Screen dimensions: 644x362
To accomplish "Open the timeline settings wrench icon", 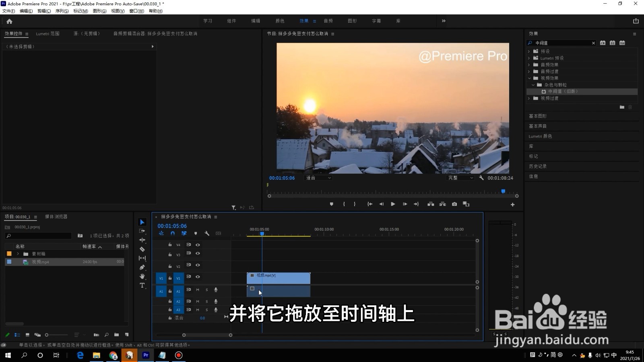I will [207, 233].
